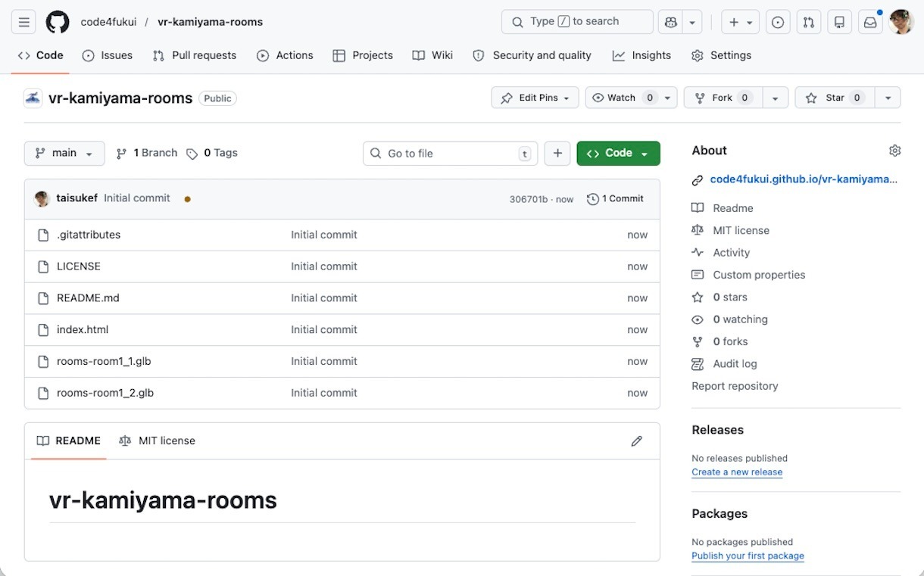This screenshot has width=924, height=576.
Task: Click the add file plus button
Action: [x=557, y=153]
